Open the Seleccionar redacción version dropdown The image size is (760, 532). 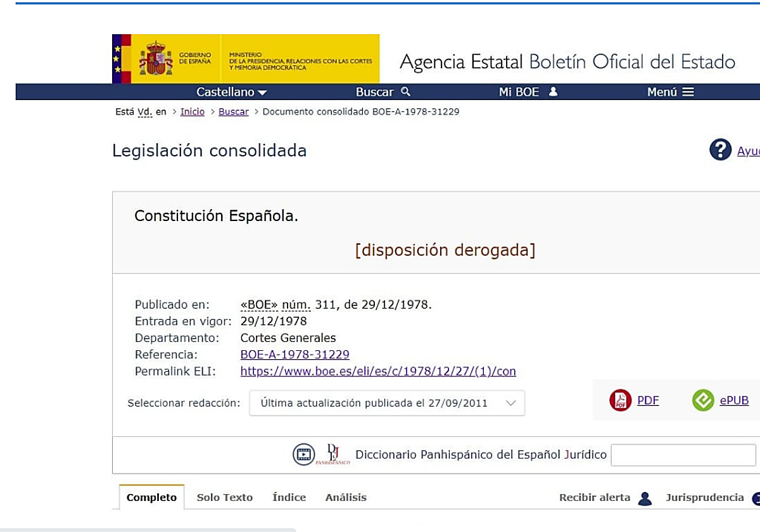point(387,403)
